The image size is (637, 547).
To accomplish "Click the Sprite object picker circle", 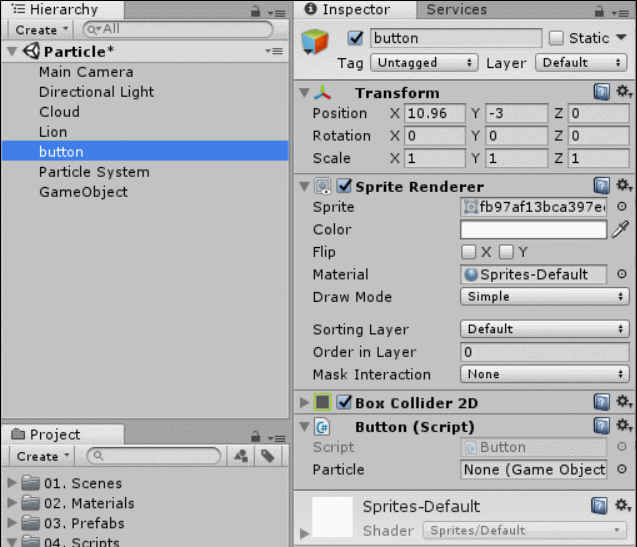I will pyautogui.click(x=622, y=206).
